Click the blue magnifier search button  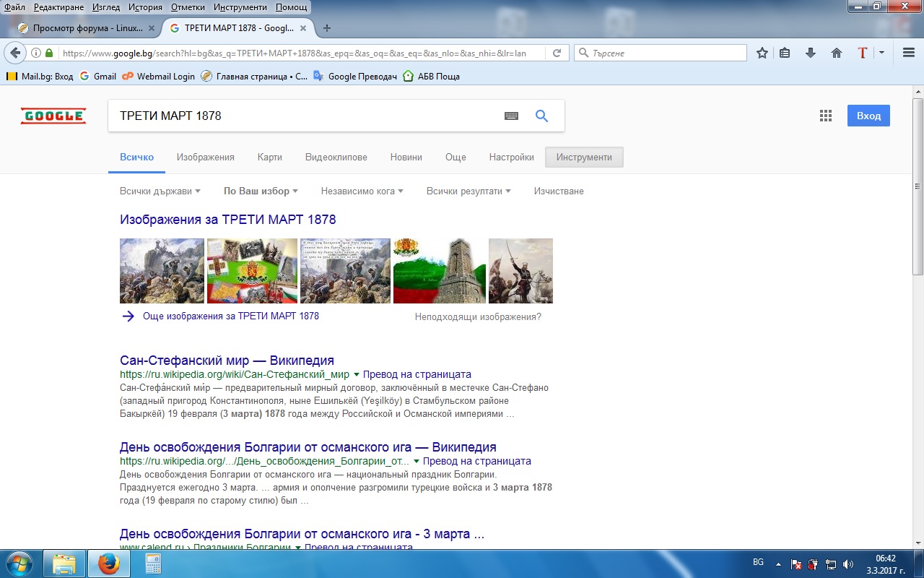point(541,116)
